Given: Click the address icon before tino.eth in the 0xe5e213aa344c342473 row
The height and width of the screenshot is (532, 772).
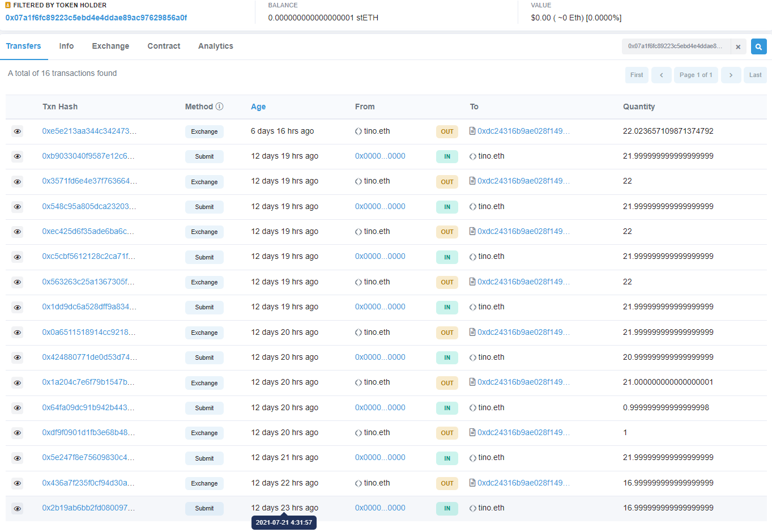Looking at the screenshot, I should tap(359, 131).
